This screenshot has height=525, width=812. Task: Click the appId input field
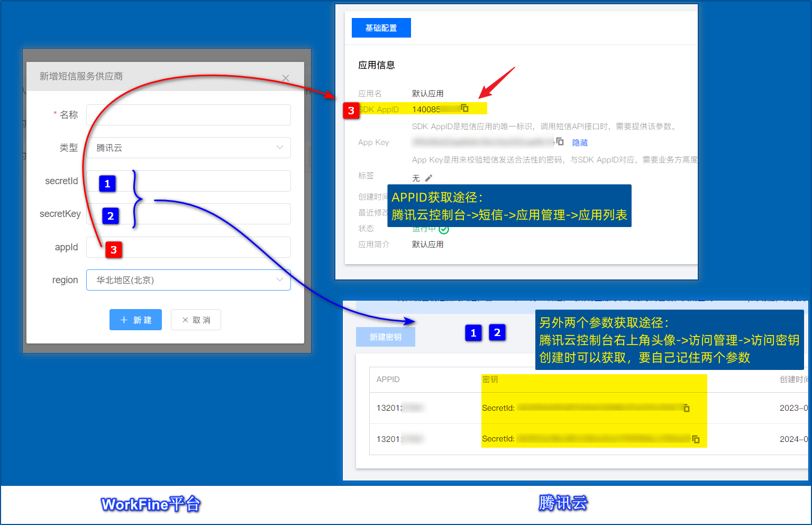(x=188, y=247)
